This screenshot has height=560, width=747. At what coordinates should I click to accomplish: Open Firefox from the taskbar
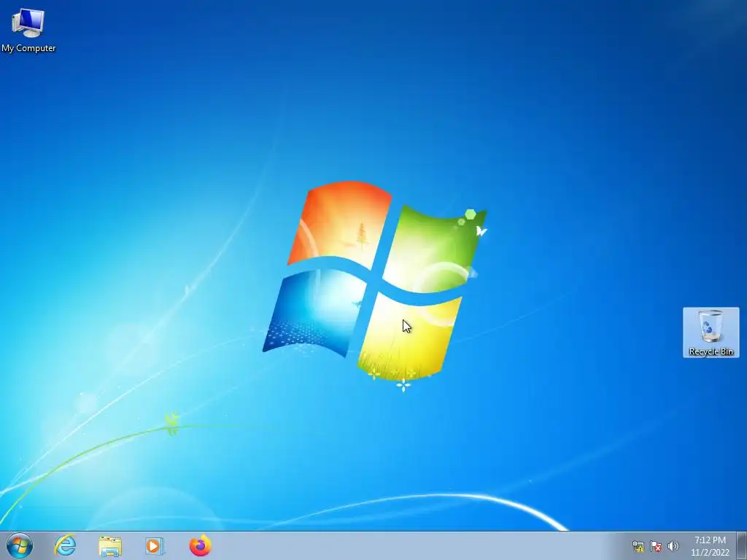(x=200, y=545)
